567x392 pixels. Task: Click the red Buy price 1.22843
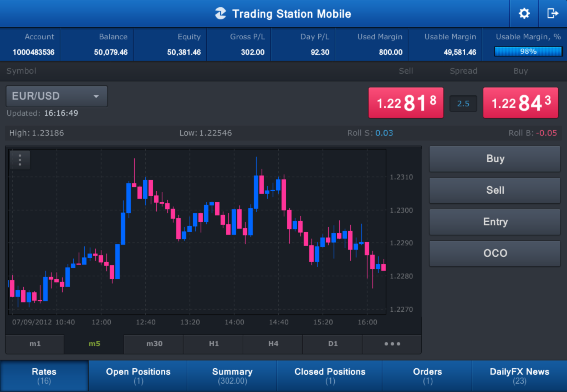point(520,103)
